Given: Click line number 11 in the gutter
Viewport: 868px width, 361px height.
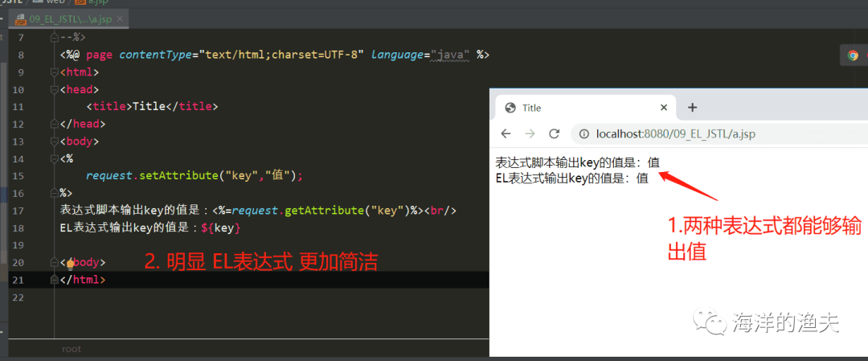Looking at the screenshot, I should [x=18, y=106].
